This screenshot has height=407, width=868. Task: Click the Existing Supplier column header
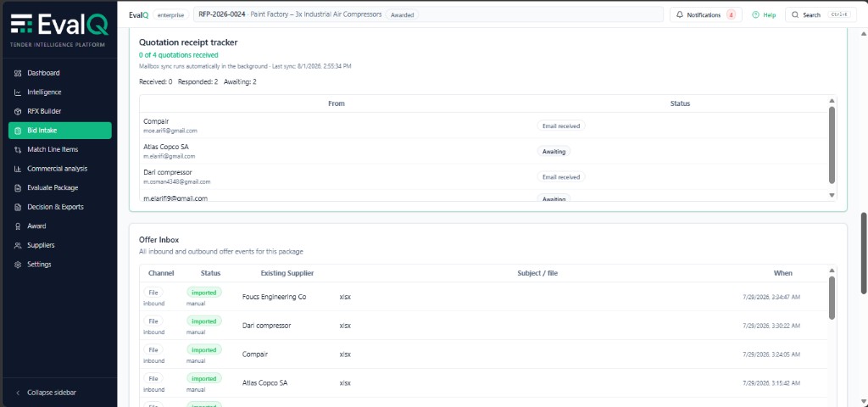tap(287, 273)
